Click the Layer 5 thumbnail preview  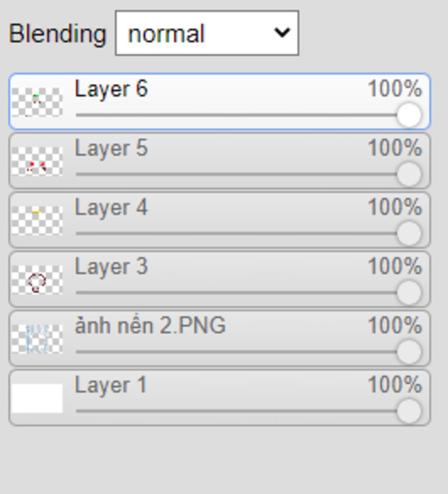coord(37,161)
